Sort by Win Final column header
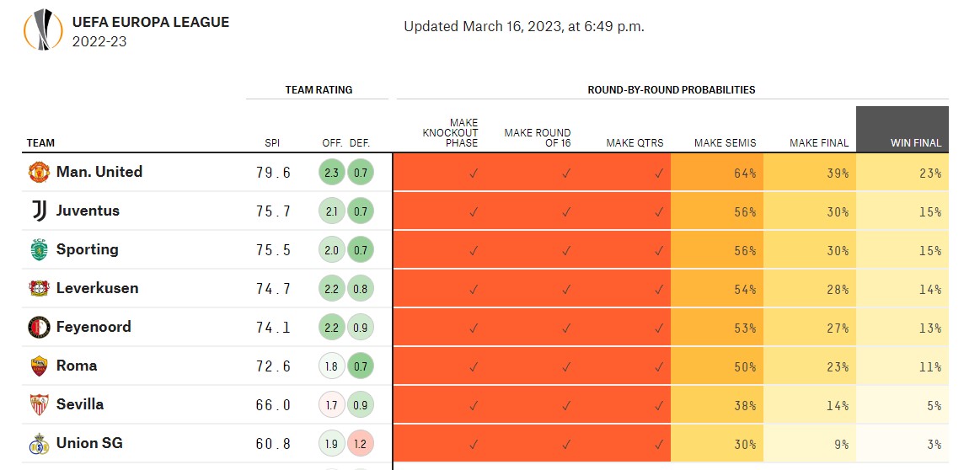This screenshot has width=980, height=470. click(916, 143)
